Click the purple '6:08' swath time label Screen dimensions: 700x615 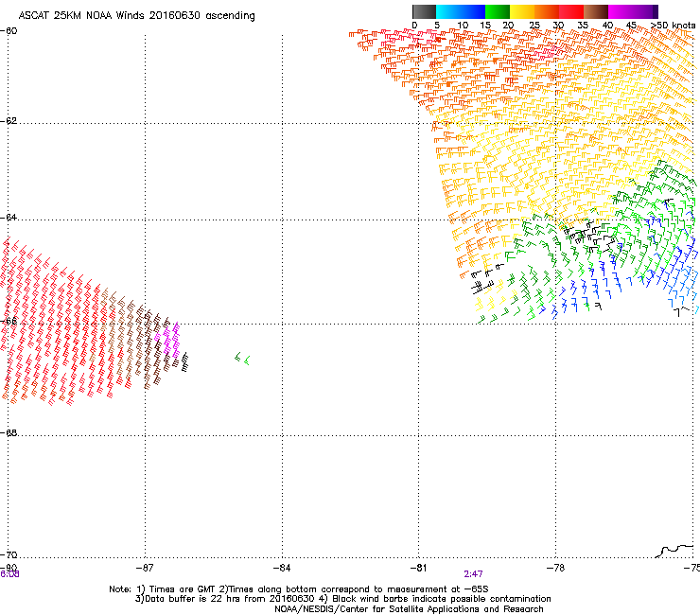click(x=9, y=574)
